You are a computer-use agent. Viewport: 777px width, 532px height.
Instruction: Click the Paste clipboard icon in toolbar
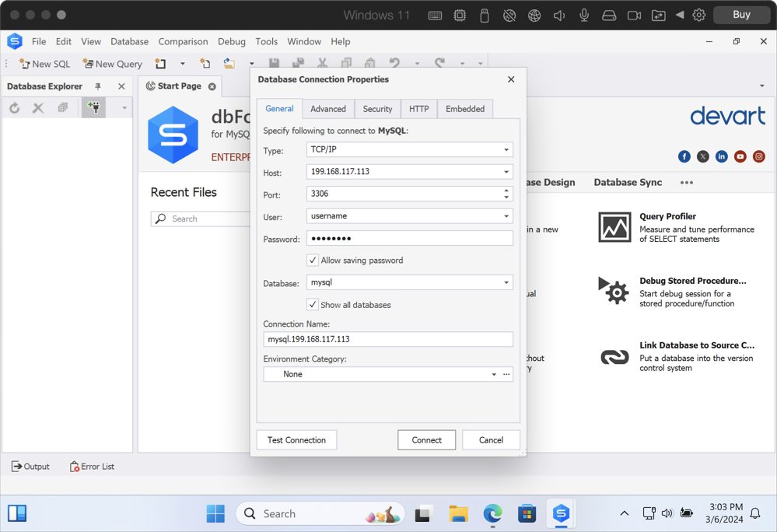(x=369, y=64)
